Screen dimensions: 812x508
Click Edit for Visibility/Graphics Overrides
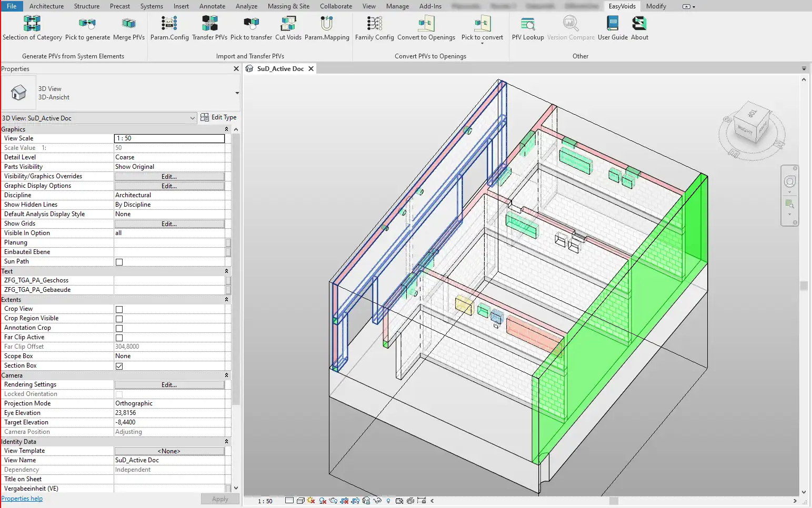point(169,177)
